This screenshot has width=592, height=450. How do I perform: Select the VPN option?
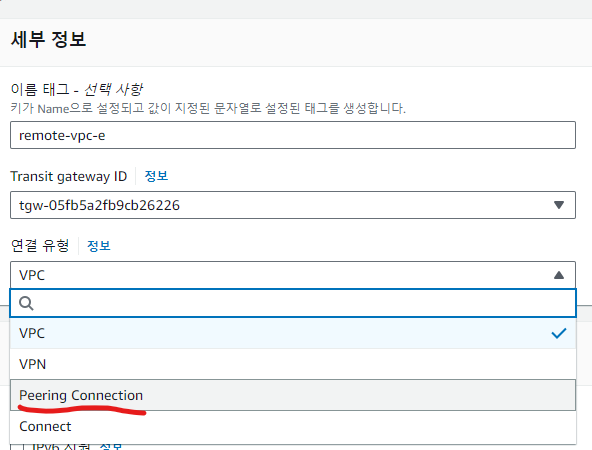293,364
